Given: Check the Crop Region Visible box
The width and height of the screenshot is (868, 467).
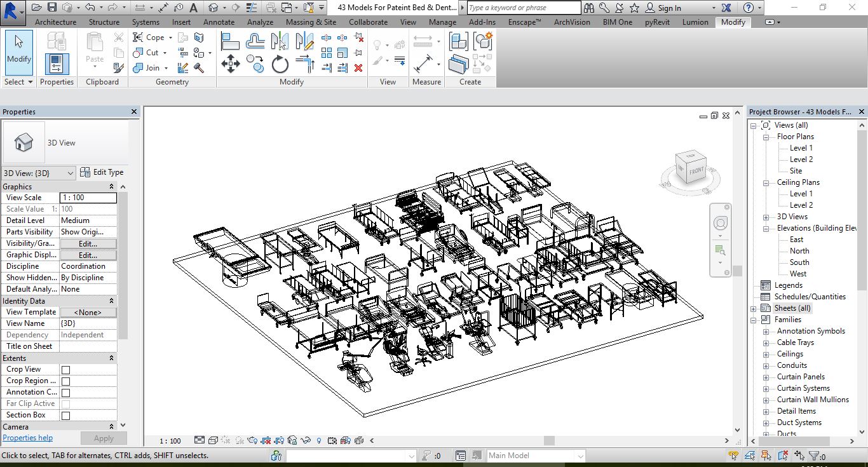Looking at the screenshot, I should coord(65,381).
